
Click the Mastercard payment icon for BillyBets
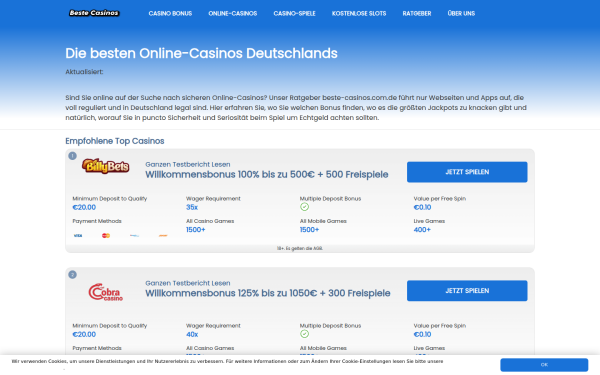[x=106, y=236]
